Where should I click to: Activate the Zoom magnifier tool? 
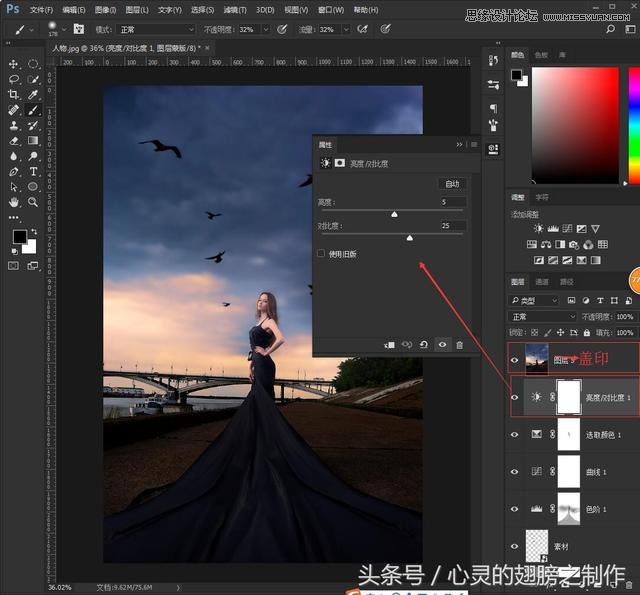33,202
